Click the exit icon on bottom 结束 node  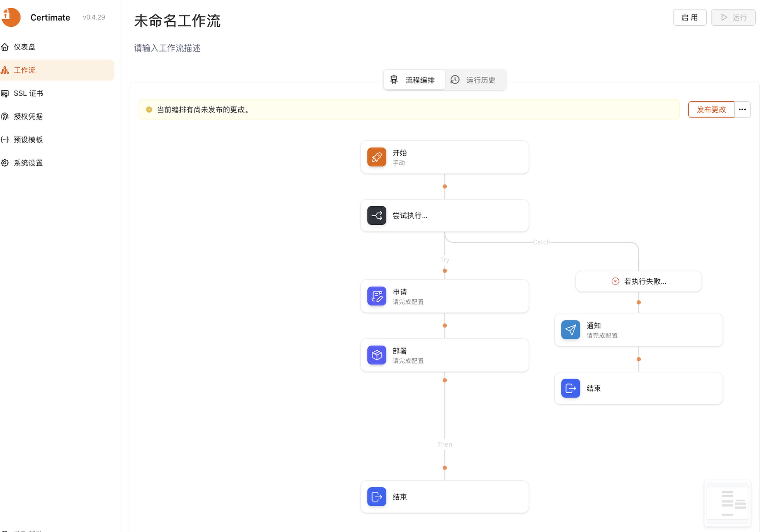[377, 497]
